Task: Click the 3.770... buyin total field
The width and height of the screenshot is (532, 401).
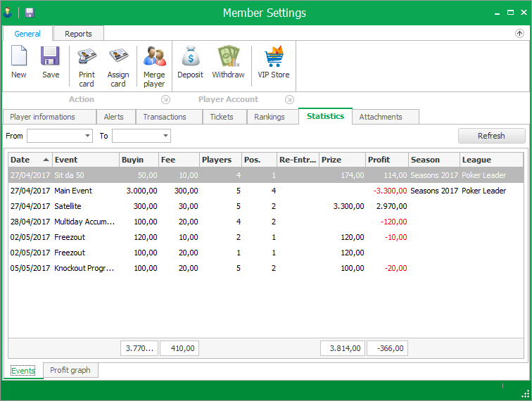Action: pyautogui.click(x=139, y=348)
